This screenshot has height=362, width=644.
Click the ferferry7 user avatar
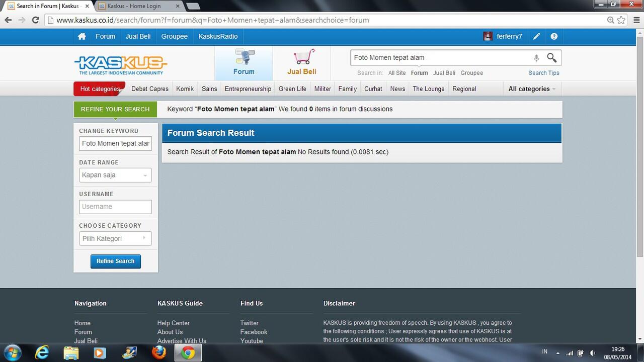488,37
